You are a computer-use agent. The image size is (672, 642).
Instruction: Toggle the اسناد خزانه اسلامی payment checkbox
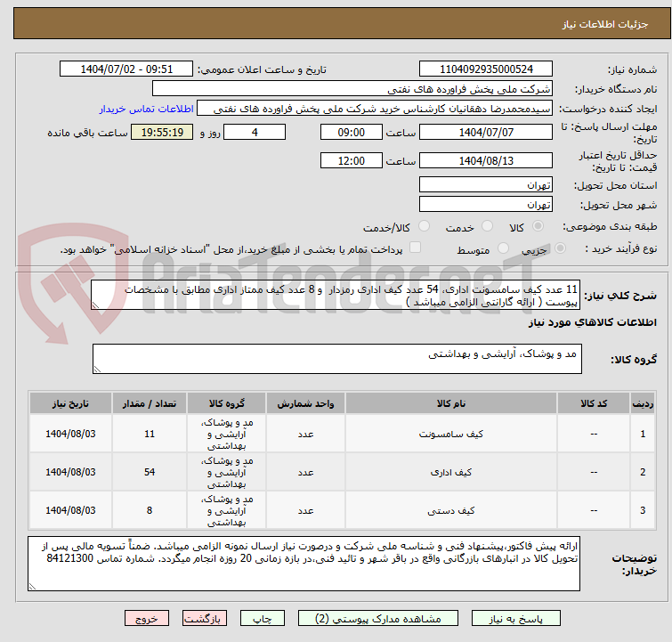pyautogui.click(x=415, y=248)
